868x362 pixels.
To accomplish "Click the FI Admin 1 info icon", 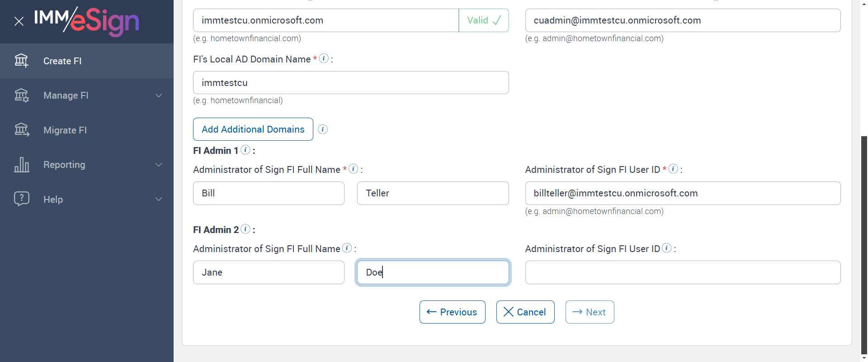I will (x=245, y=150).
